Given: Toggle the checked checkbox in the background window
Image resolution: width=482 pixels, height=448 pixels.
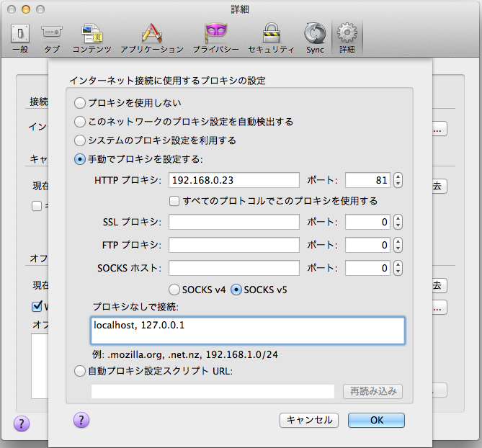Looking at the screenshot, I should pyautogui.click(x=37, y=306).
